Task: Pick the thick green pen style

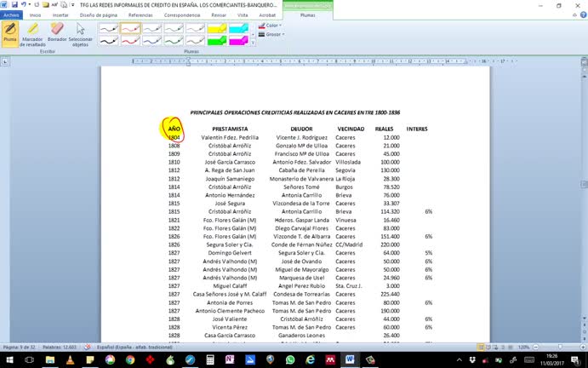Action: (x=174, y=40)
